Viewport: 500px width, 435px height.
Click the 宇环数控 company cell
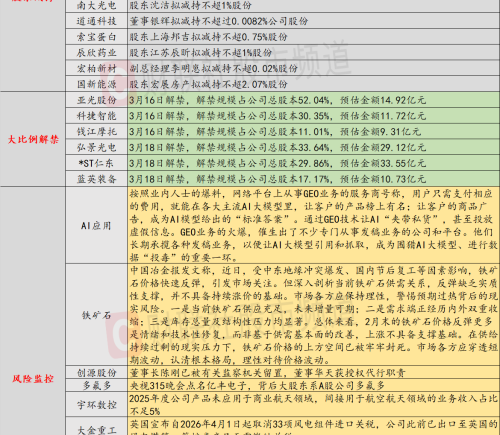tap(96, 405)
